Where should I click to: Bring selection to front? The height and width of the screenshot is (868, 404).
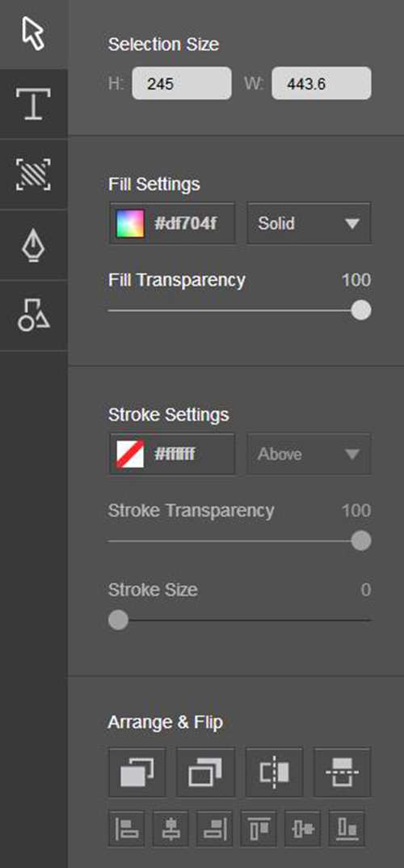(137, 772)
